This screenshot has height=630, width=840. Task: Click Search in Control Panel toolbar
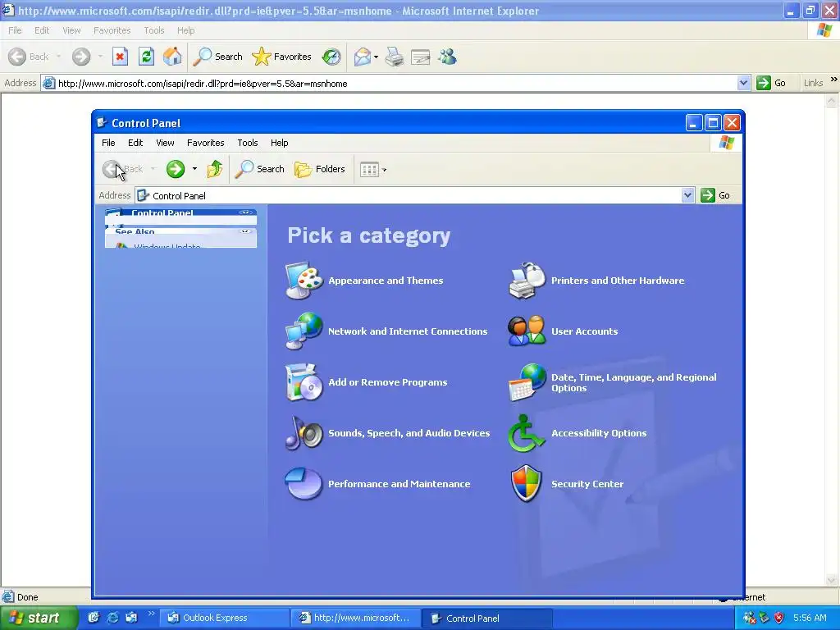tap(260, 169)
